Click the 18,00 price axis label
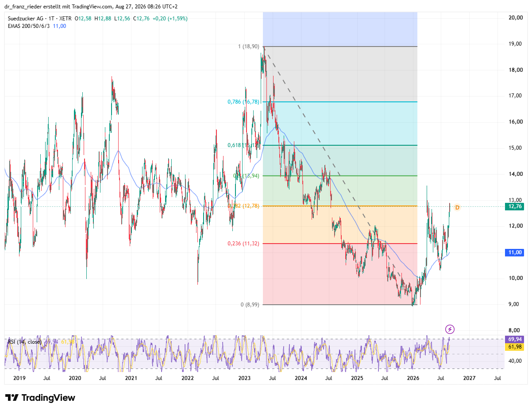The width and height of the screenshot is (532, 411). tap(515, 70)
